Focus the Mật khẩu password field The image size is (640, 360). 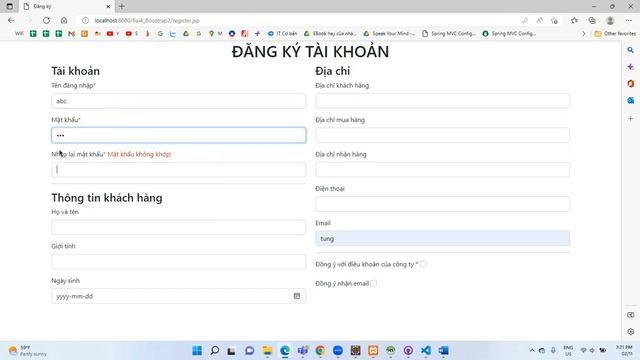click(178, 135)
